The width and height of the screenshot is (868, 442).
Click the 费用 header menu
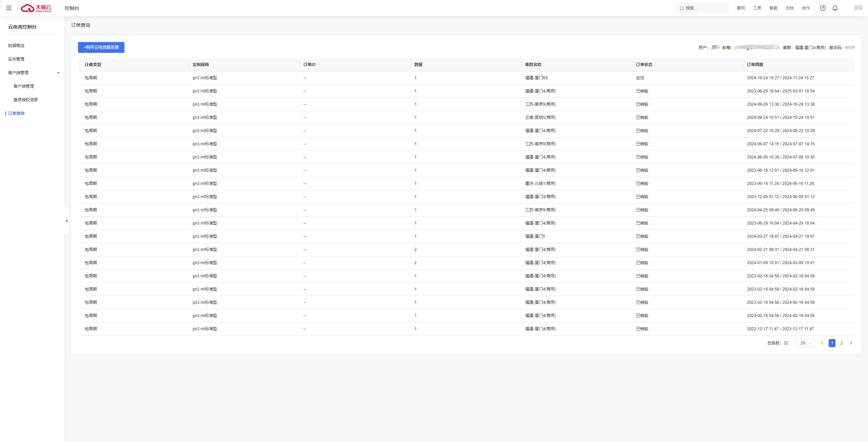coord(741,8)
